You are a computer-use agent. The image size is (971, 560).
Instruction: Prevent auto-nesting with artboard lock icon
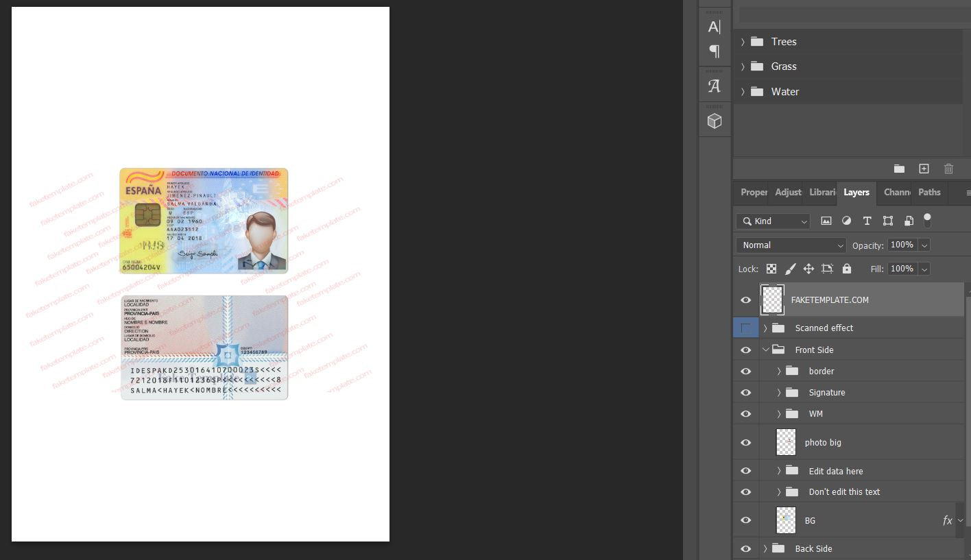(x=827, y=269)
